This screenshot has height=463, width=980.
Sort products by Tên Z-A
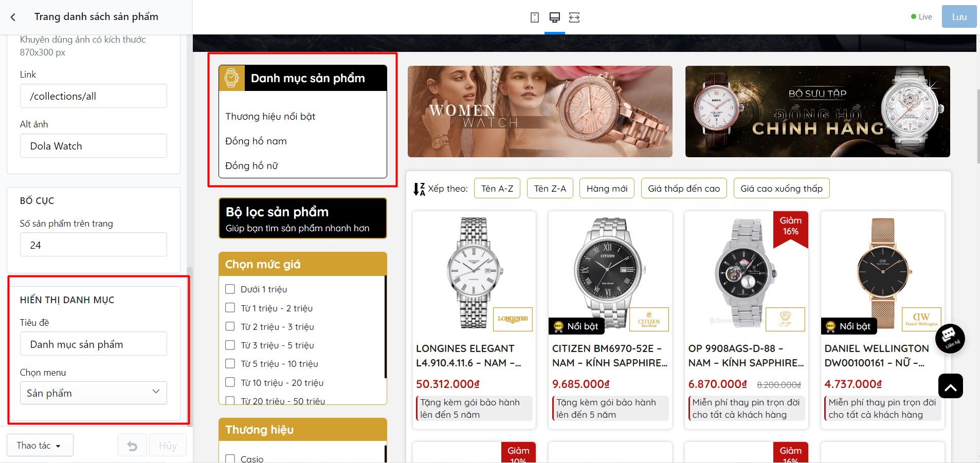click(x=550, y=189)
